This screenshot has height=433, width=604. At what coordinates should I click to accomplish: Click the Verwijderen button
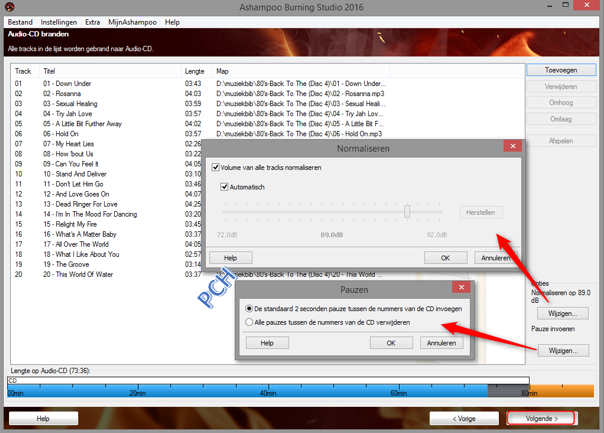tap(561, 87)
